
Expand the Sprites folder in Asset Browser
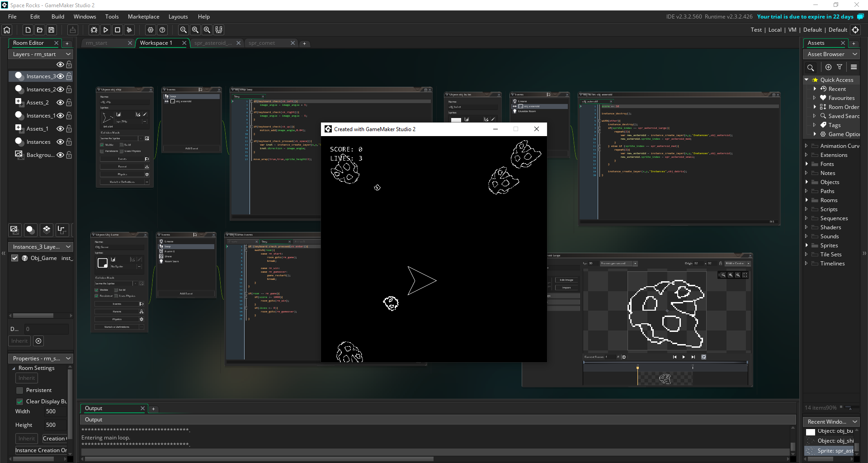tap(807, 246)
